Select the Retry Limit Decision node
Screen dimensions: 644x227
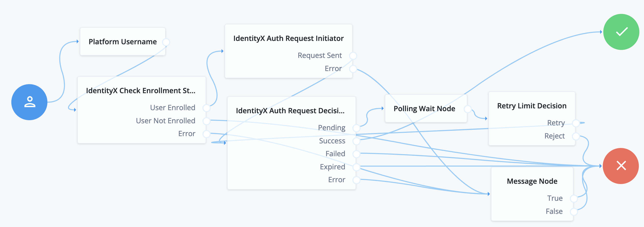[532, 106]
